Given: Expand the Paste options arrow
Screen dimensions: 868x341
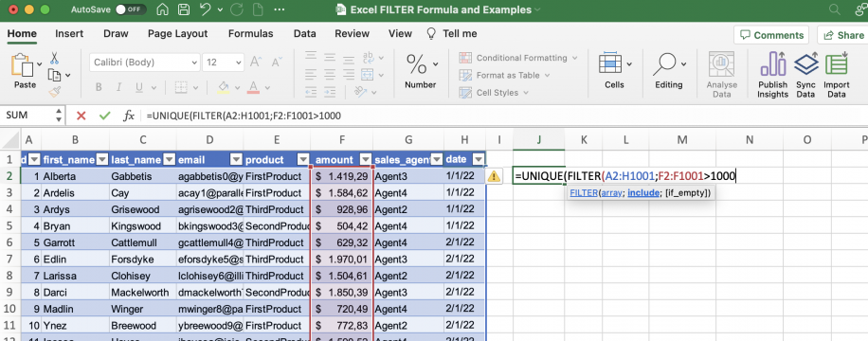Looking at the screenshot, I should coord(39,64).
